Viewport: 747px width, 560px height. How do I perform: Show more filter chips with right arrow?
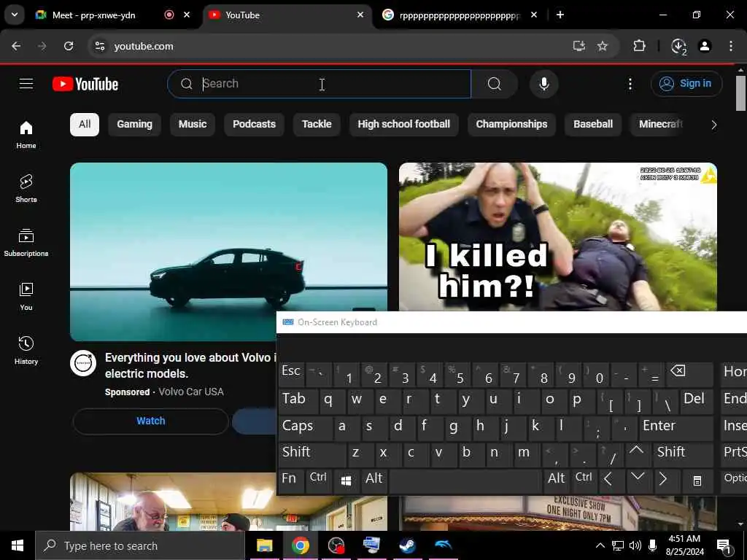(x=713, y=125)
